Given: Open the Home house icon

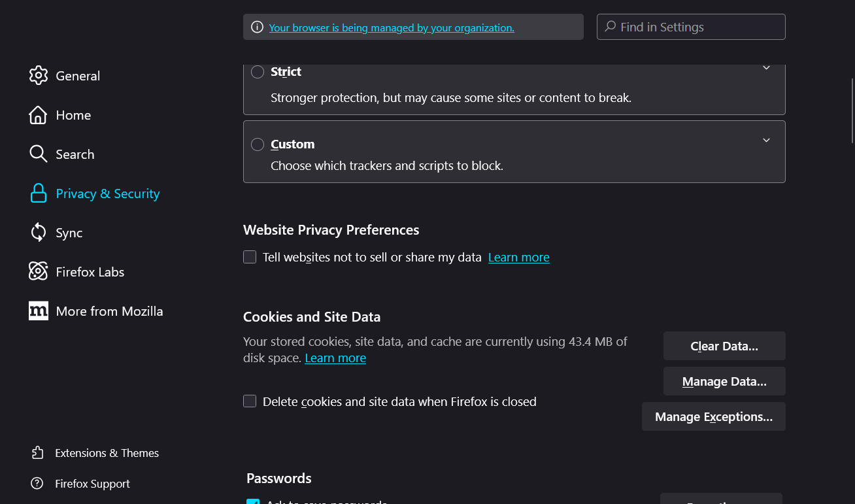Looking at the screenshot, I should point(39,115).
